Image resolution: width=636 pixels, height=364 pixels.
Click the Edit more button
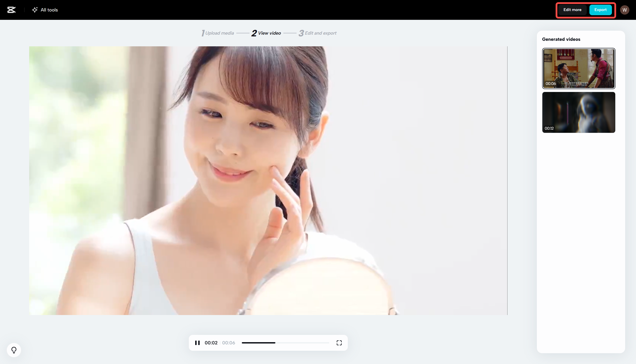pos(572,10)
